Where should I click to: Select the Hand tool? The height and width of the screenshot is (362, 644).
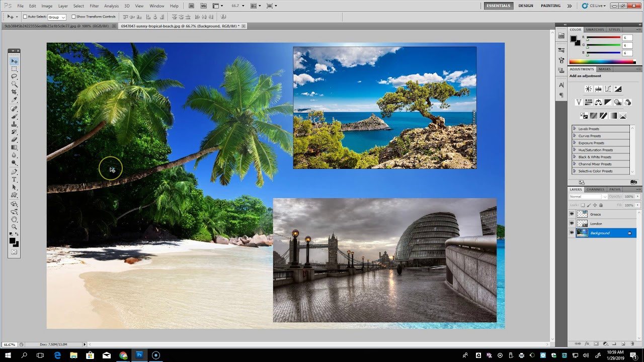14,219
